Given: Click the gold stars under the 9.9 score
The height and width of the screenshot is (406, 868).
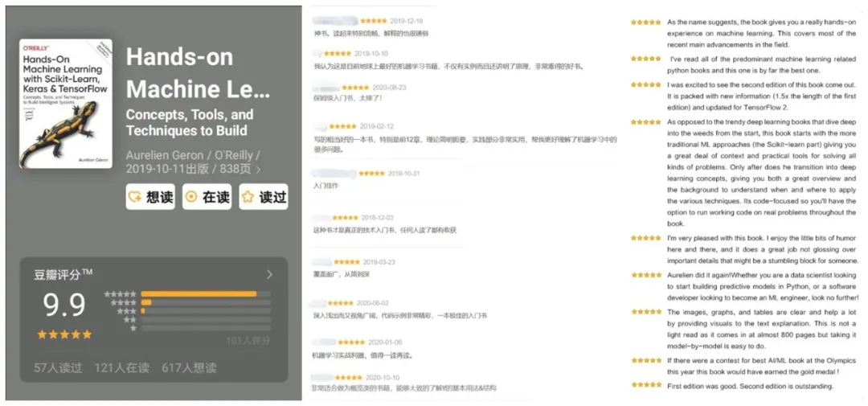Looking at the screenshot, I should [64, 334].
